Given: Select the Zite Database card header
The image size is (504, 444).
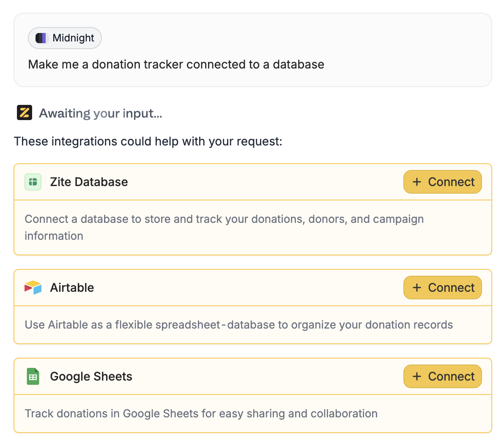Looking at the screenshot, I should point(89,182).
